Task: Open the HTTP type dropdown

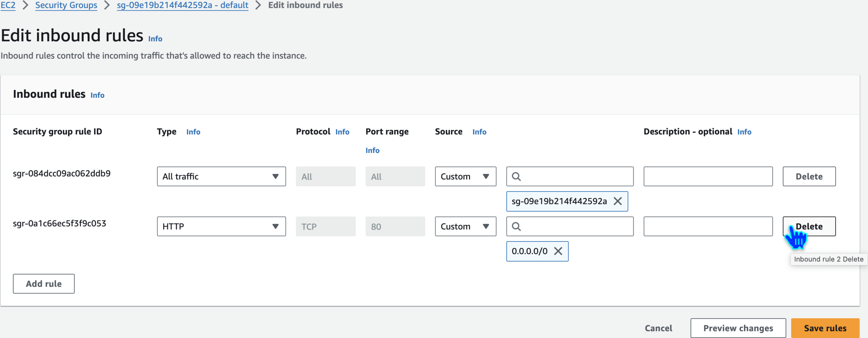Action: 221,227
